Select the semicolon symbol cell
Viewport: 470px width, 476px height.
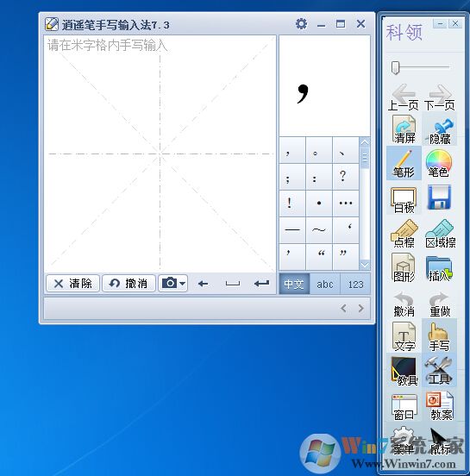(292, 177)
